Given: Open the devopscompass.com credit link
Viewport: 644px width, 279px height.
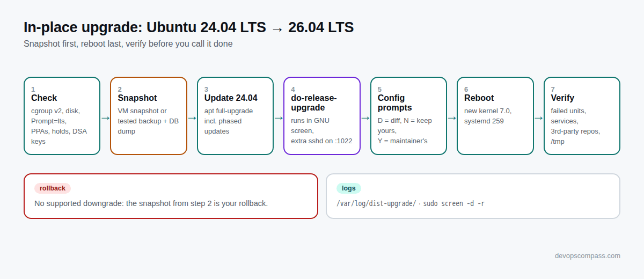Looking at the screenshot, I should coord(587,256).
